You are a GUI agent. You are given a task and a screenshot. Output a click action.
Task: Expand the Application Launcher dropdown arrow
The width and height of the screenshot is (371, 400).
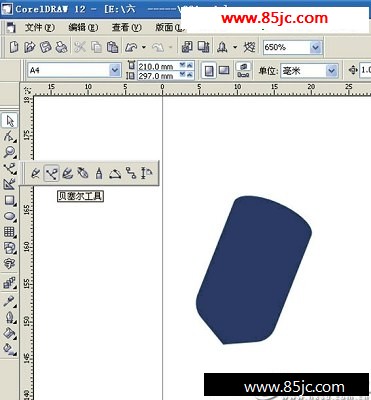pyautogui.click(x=235, y=47)
